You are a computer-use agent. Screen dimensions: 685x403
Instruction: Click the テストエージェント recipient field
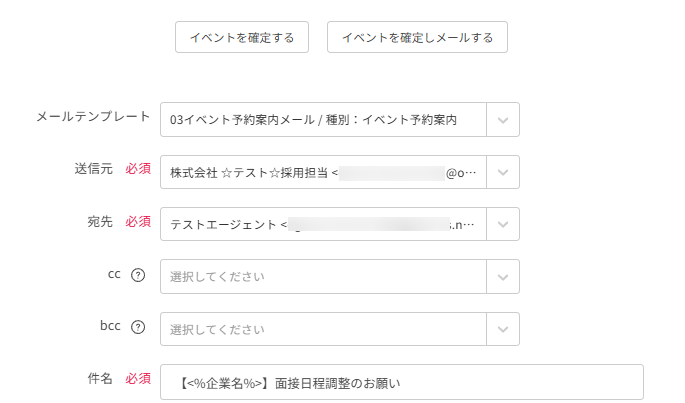pyautogui.click(x=322, y=224)
